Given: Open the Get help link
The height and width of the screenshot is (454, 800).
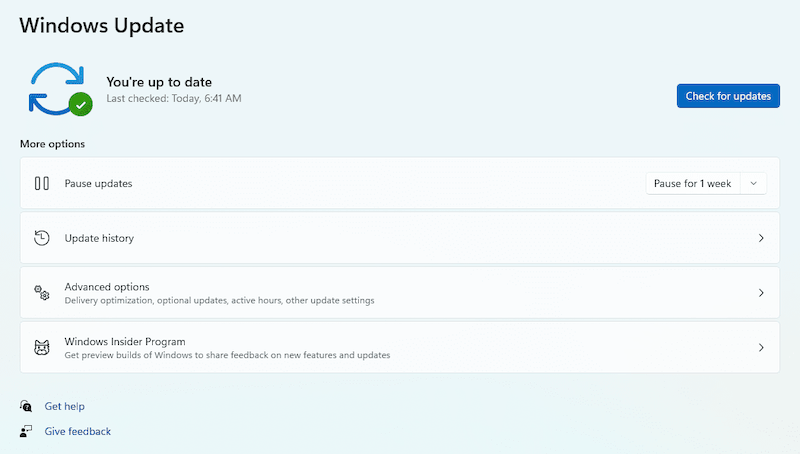Looking at the screenshot, I should (64, 406).
